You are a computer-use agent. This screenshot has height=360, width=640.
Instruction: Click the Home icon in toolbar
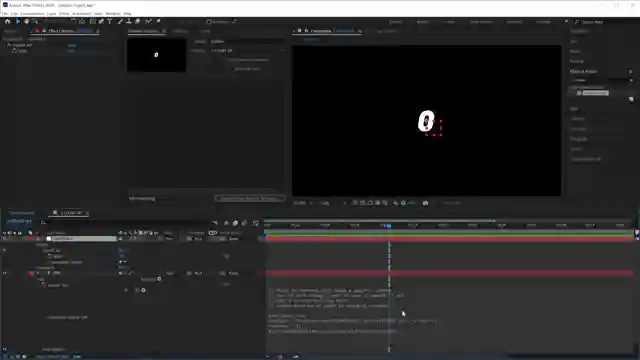point(7,22)
